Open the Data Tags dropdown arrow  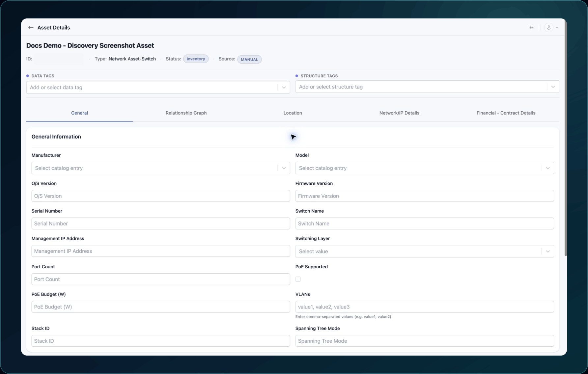point(284,88)
